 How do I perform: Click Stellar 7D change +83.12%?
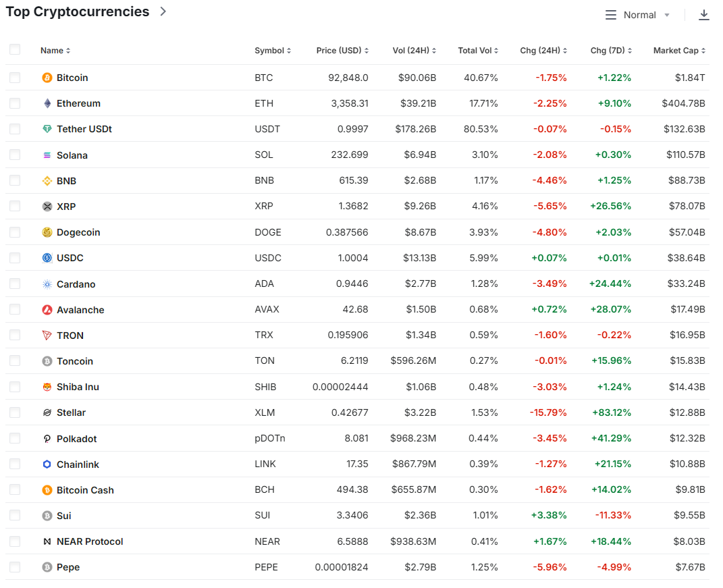click(612, 412)
